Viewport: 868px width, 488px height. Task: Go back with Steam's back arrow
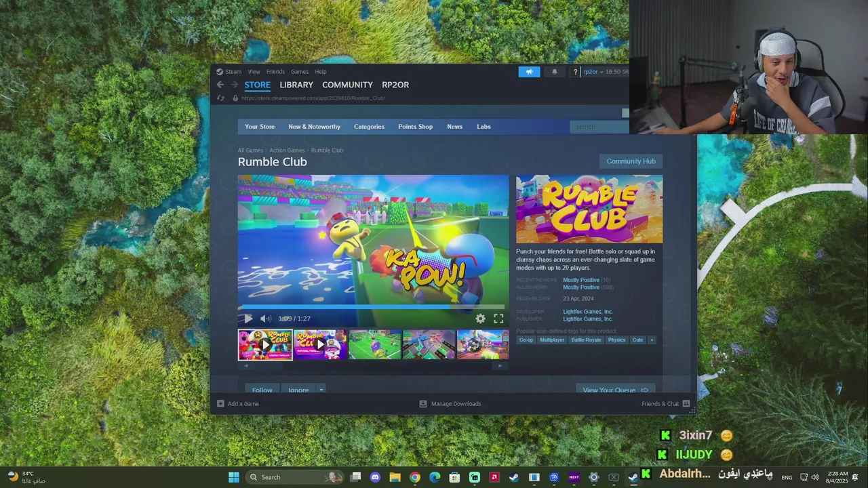[220, 85]
